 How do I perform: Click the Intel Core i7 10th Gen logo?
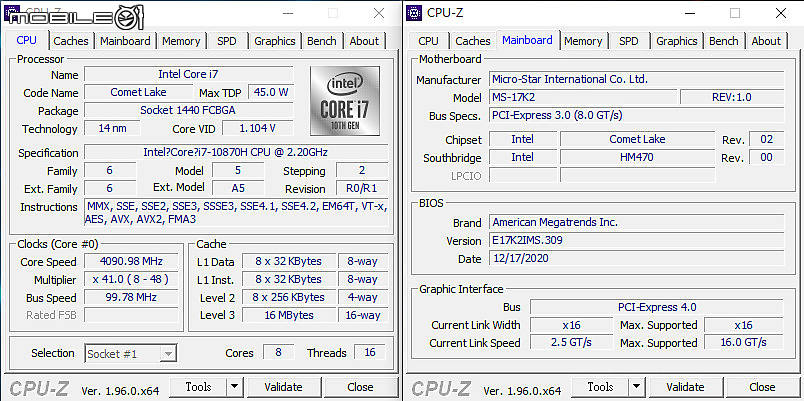pyautogui.click(x=345, y=101)
